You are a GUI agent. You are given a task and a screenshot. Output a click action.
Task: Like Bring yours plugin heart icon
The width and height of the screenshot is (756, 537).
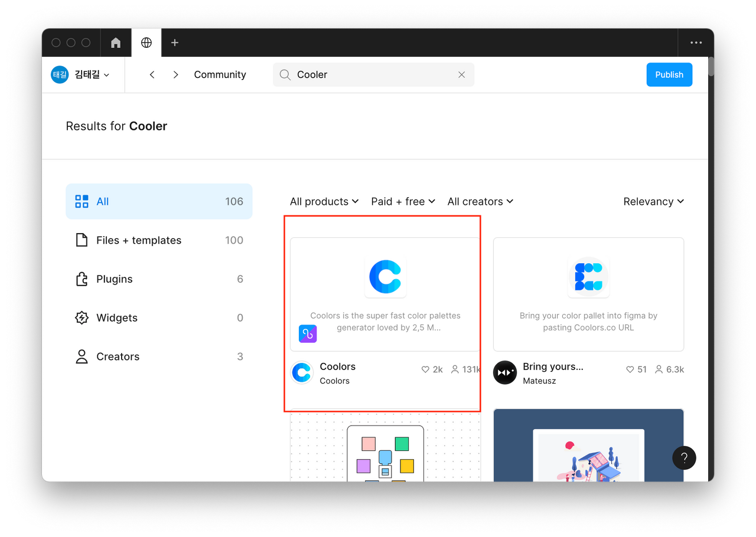[630, 369]
